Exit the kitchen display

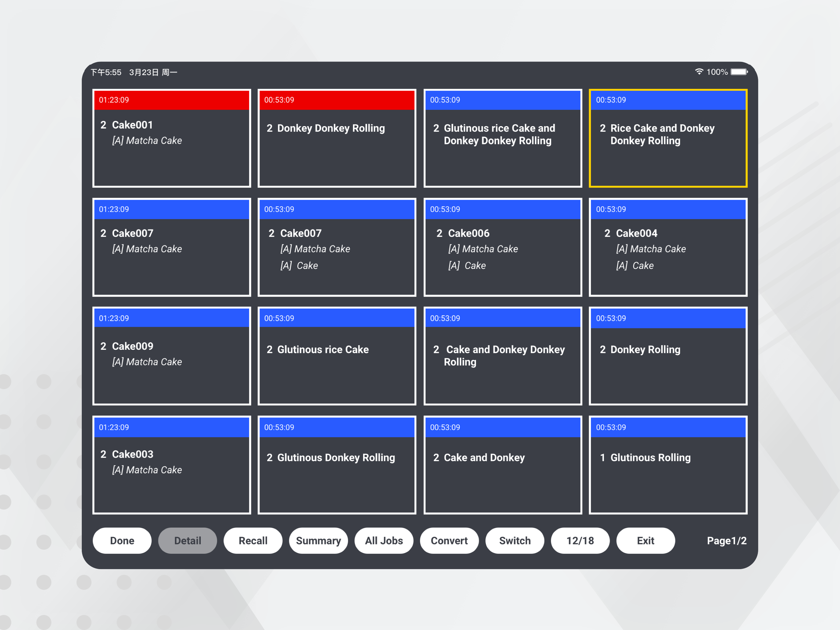(646, 540)
